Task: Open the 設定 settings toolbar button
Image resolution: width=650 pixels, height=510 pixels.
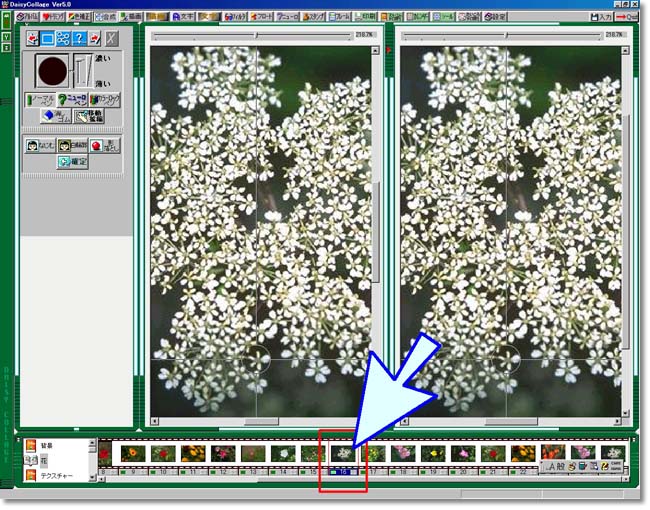Action: pos(495,17)
